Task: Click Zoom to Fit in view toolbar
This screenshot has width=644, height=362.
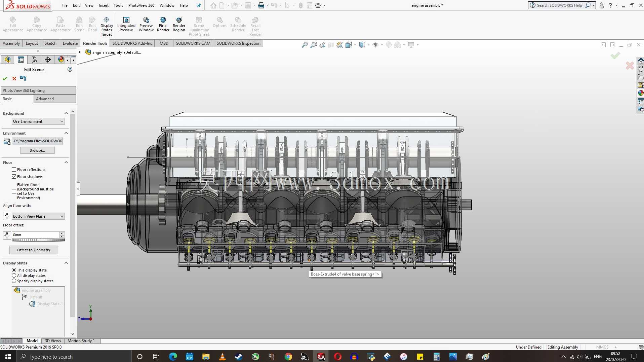Action: tap(305, 45)
